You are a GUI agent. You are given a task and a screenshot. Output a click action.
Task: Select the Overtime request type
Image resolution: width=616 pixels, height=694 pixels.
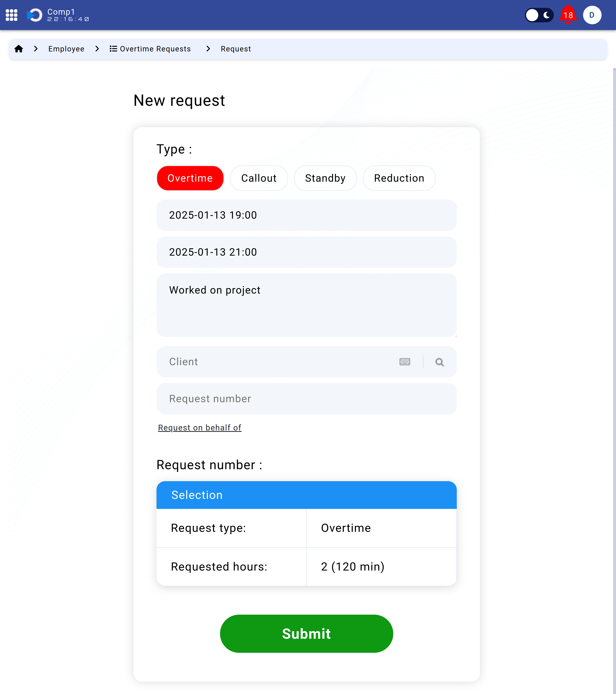coord(190,178)
